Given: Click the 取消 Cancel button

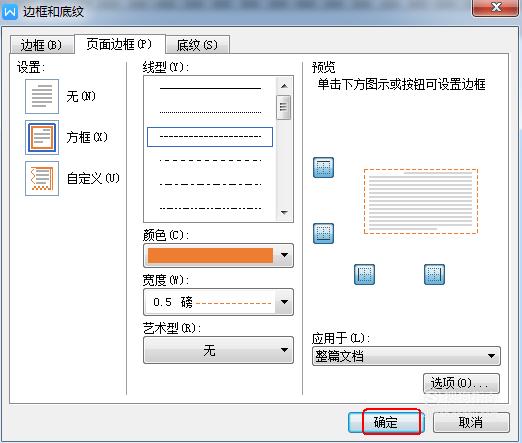Looking at the screenshot, I should tap(471, 422).
